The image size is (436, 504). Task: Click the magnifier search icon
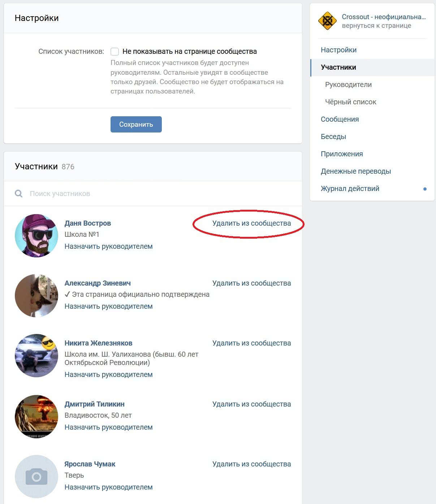pos(19,194)
